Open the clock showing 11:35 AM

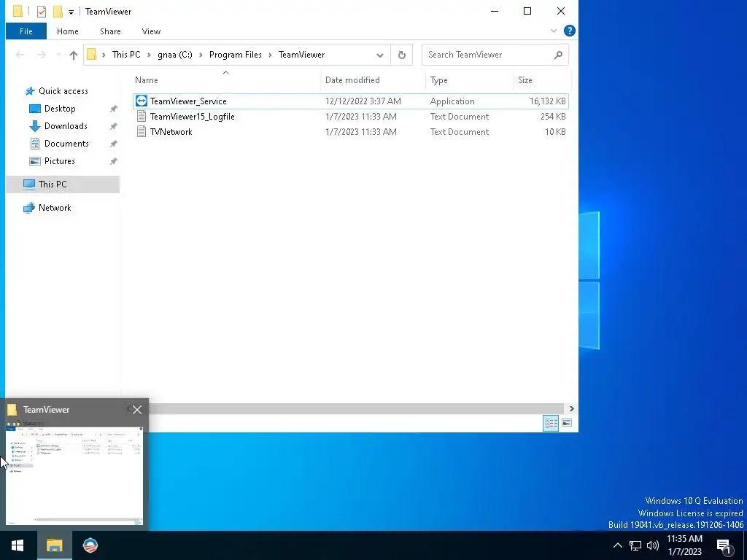[x=684, y=545]
